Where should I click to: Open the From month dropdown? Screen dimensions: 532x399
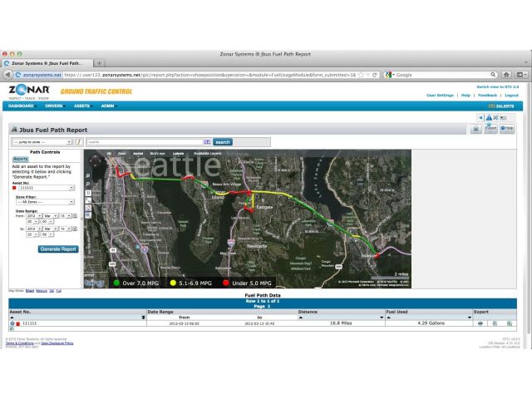(51, 216)
